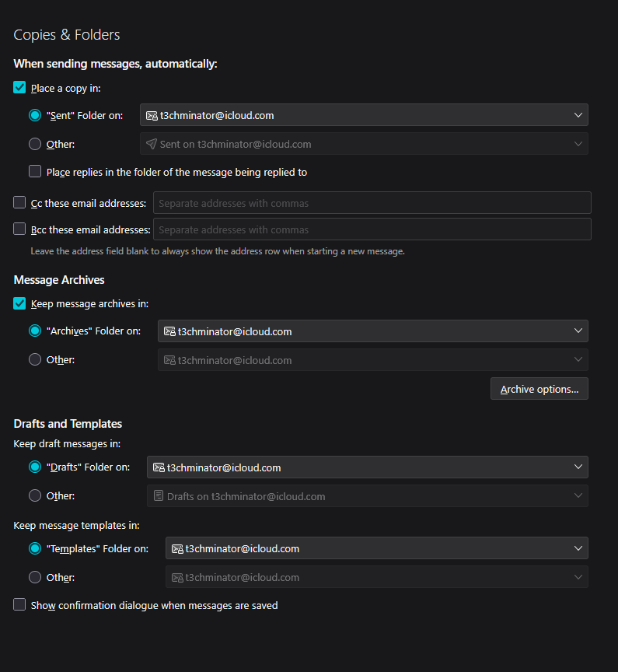Tick the "Cc these email addresses" checkbox
Viewport: 618px width, 672px height.
click(20, 203)
